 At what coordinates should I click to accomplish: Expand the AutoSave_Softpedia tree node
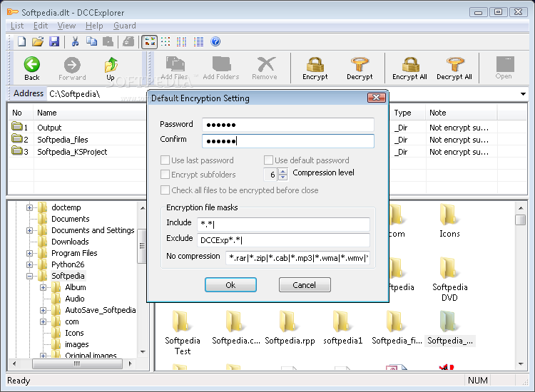point(43,310)
